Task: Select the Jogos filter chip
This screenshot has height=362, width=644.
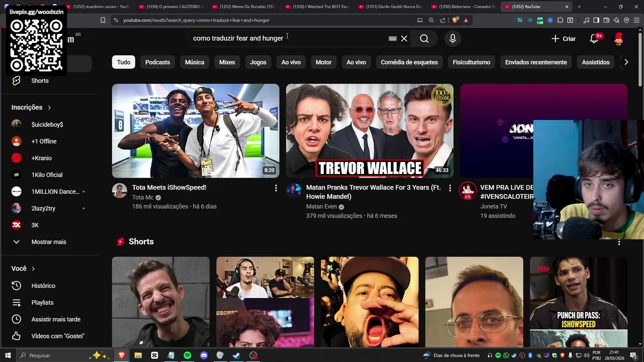Action: coord(258,62)
